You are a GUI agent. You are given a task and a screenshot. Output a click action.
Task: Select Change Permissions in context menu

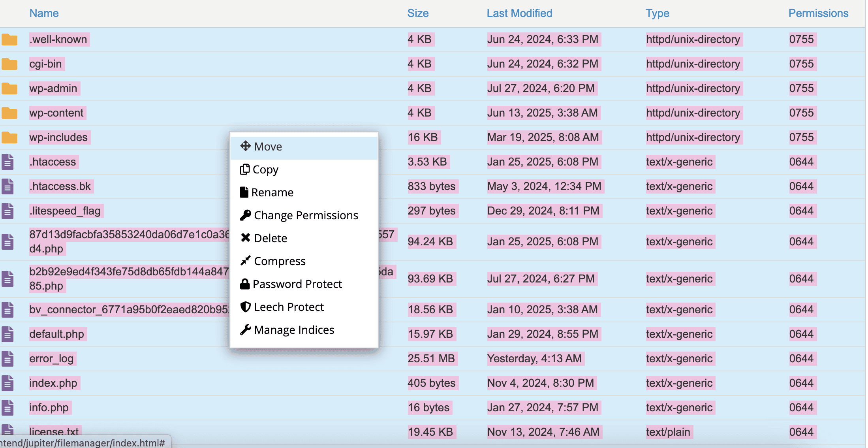click(x=304, y=215)
